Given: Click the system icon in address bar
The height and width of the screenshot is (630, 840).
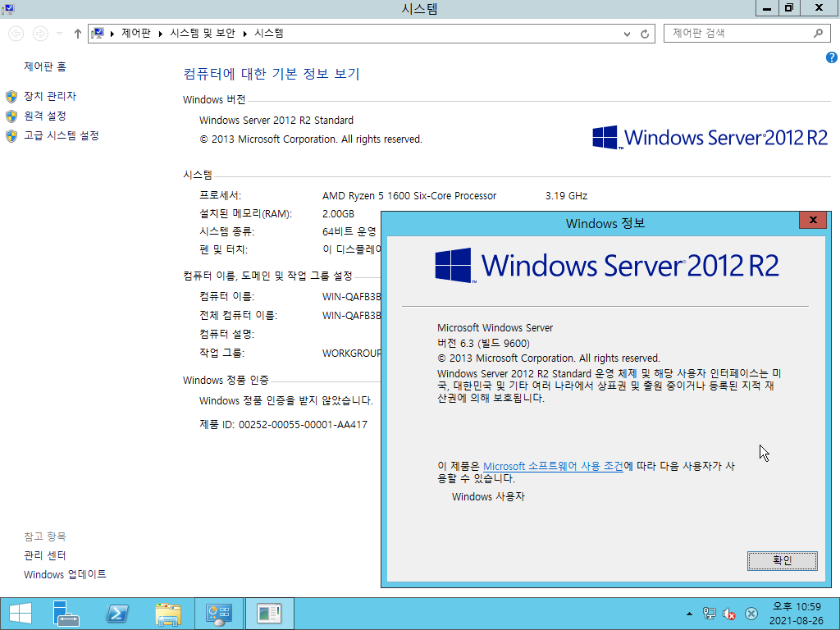Looking at the screenshot, I should pyautogui.click(x=98, y=33).
